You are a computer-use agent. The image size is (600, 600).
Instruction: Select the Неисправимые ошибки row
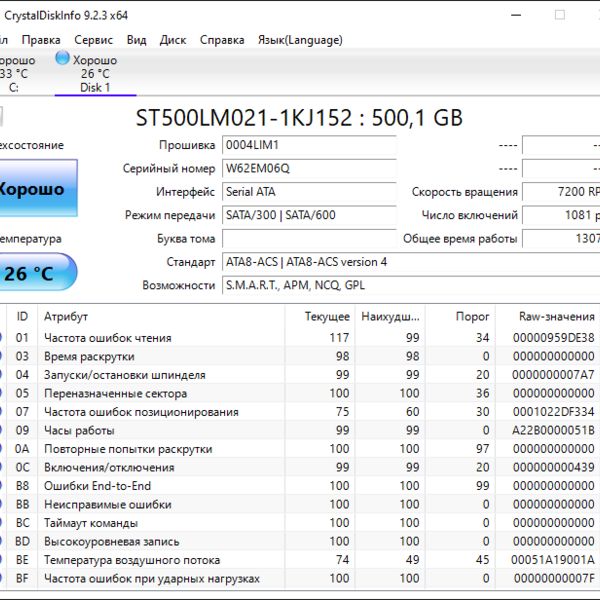300,504
